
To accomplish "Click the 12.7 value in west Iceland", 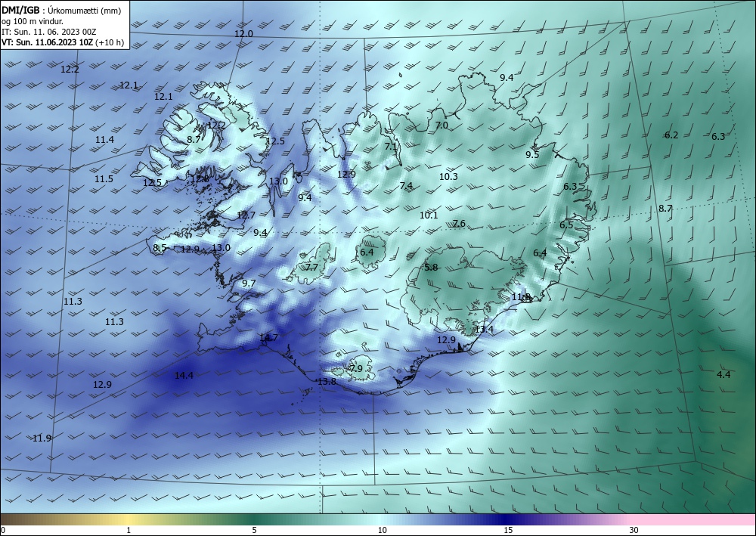I will tap(246, 215).
